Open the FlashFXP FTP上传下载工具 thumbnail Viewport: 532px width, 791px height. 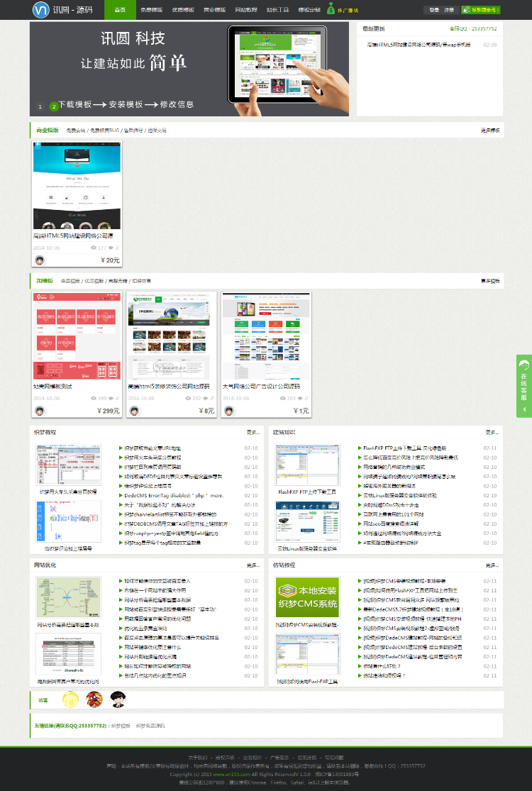pyautogui.click(x=307, y=465)
